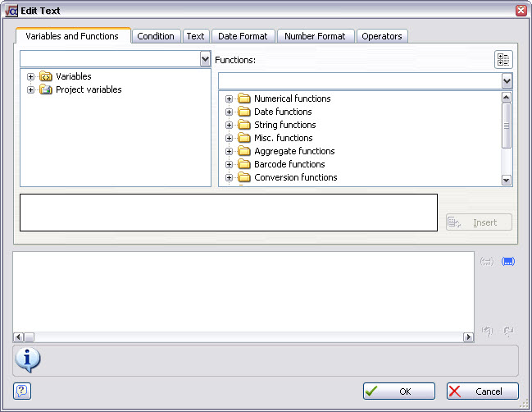Switch to the Operators tab
532x412 pixels.
[382, 36]
